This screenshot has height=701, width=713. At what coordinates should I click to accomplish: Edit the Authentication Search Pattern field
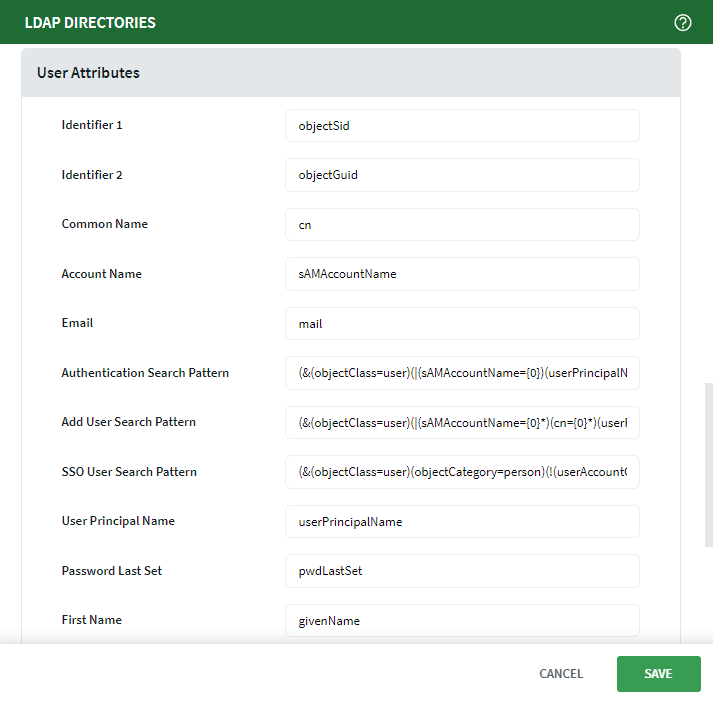coord(462,373)
